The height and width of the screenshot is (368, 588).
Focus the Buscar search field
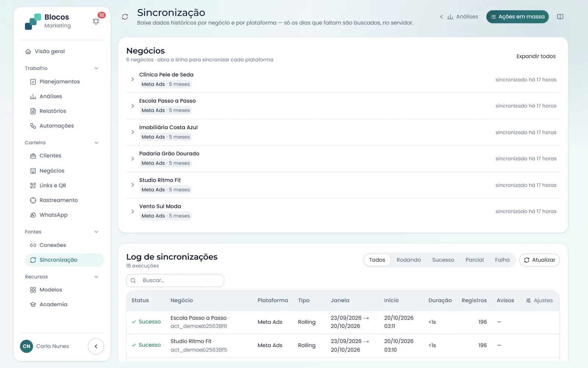pos(175,280)
